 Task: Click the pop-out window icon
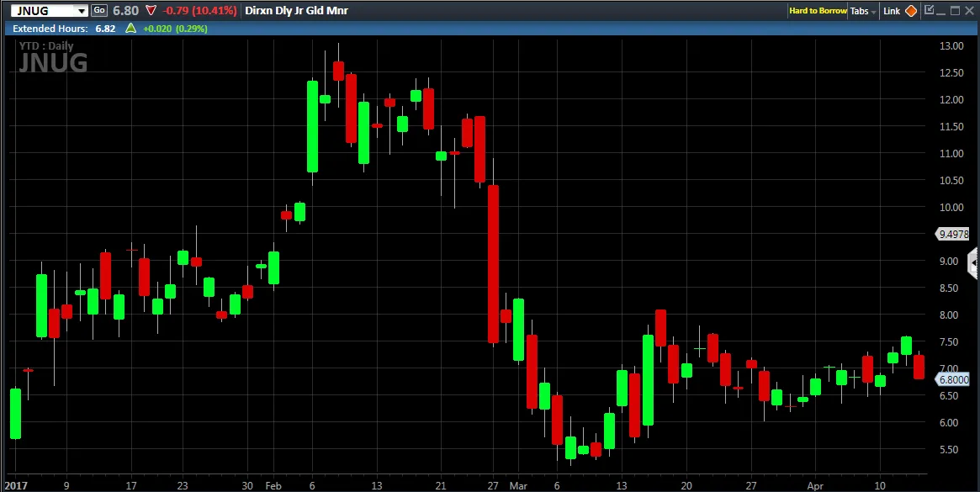[x=929, y=10]
